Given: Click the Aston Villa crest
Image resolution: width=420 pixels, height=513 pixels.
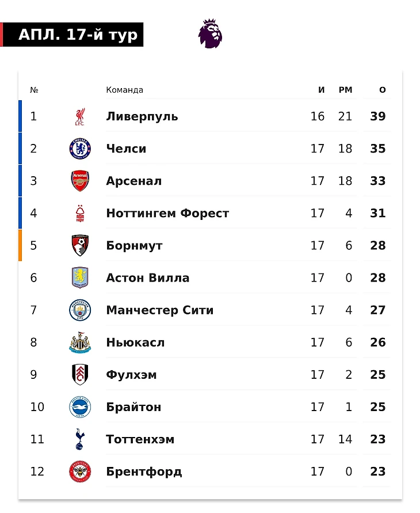Looking at the screenshot, I should [80, 278].
